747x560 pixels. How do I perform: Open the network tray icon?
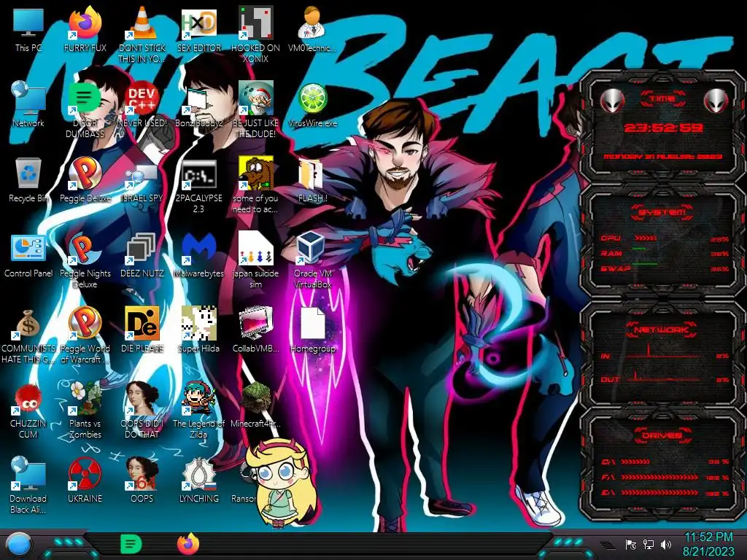tap(649, 545)
